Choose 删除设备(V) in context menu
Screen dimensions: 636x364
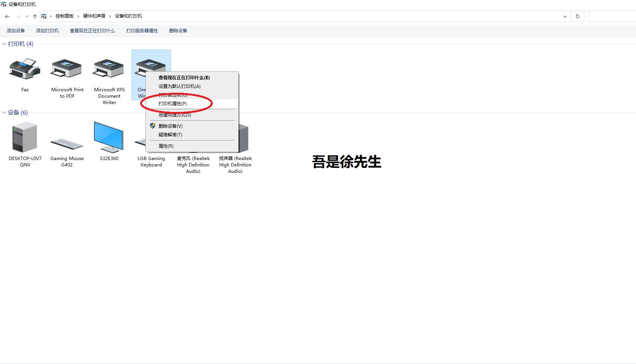[192, 126]
